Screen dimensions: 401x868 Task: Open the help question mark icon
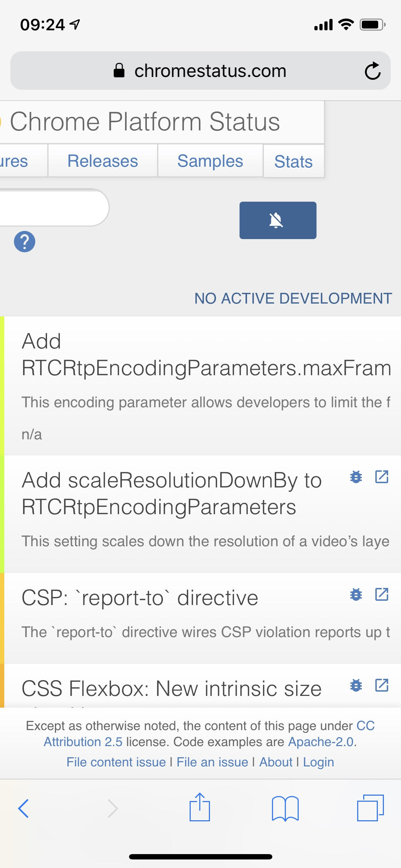[x=25, y=242]
